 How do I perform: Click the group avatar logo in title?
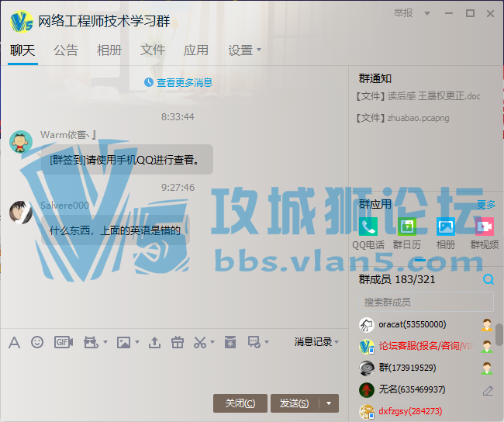tap(22, 21)
